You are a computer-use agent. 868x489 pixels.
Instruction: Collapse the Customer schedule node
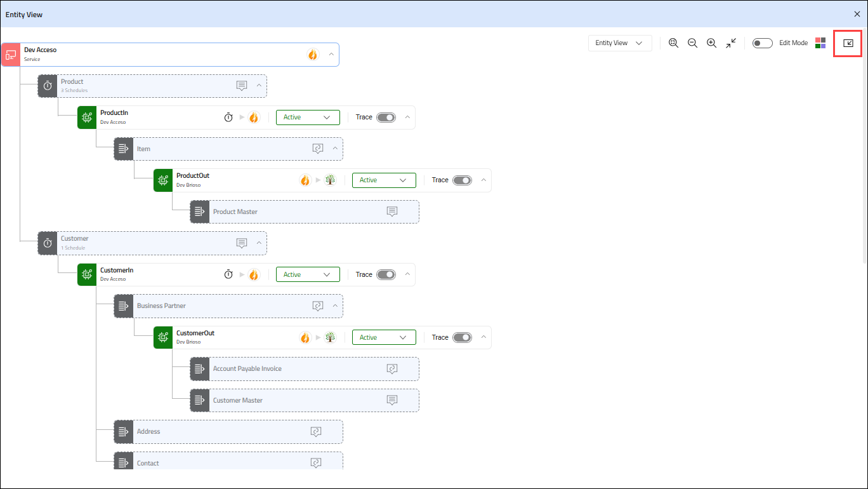pos(259,243)
